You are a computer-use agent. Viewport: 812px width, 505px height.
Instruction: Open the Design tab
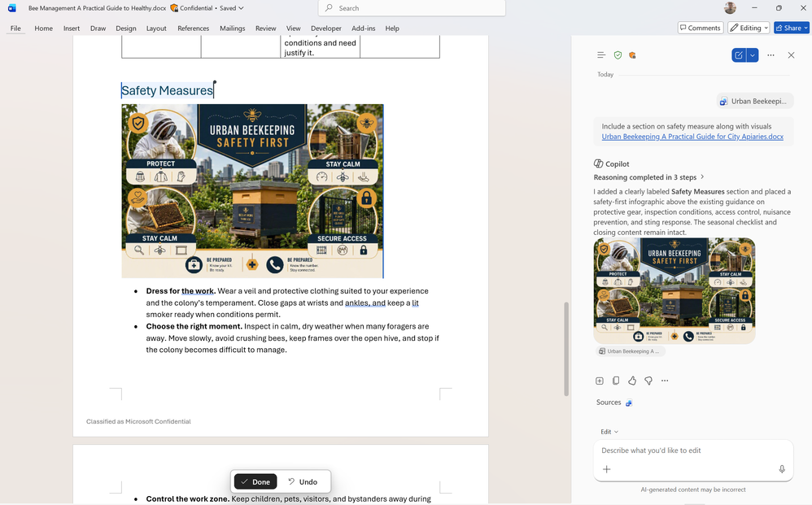click(126, 28)
